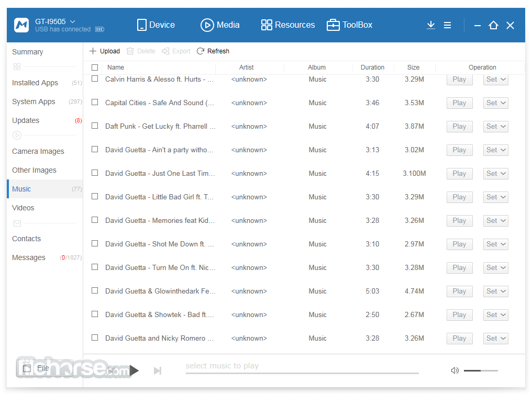The height and width of the screenshot is (394, 532).
Task: Open the Device section
Action: pyautogui.click(x=156, y=25)
